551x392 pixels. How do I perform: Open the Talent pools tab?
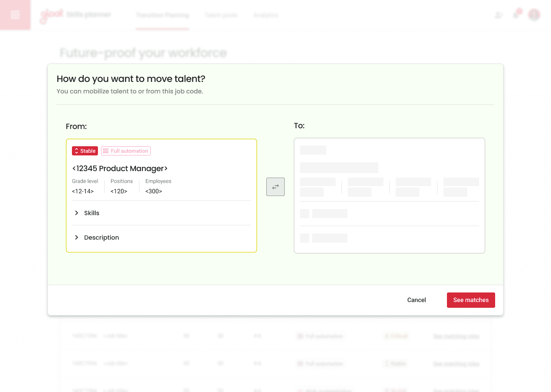pos(221,15)
